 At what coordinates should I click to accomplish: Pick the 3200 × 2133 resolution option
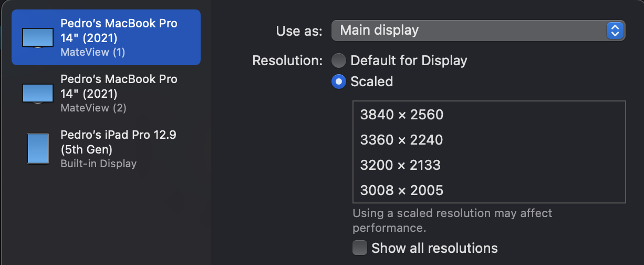489,165
